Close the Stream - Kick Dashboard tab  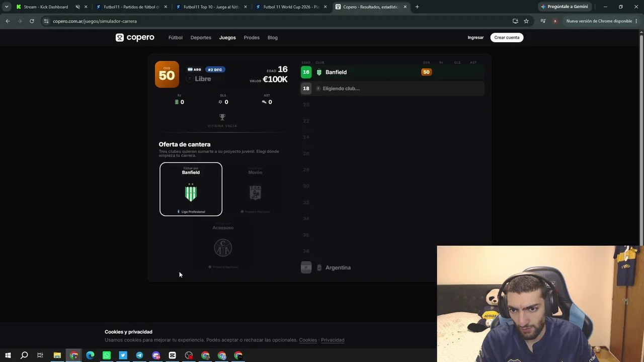(86, 7)
